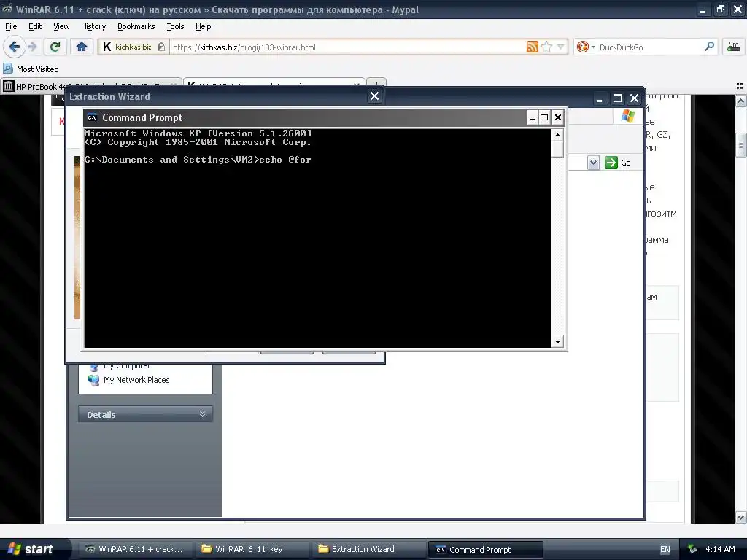Click the command line 'echo @for' text
The width and height of the screenshot is (747, 560).
pyautogui.click(x=285, y=160)
